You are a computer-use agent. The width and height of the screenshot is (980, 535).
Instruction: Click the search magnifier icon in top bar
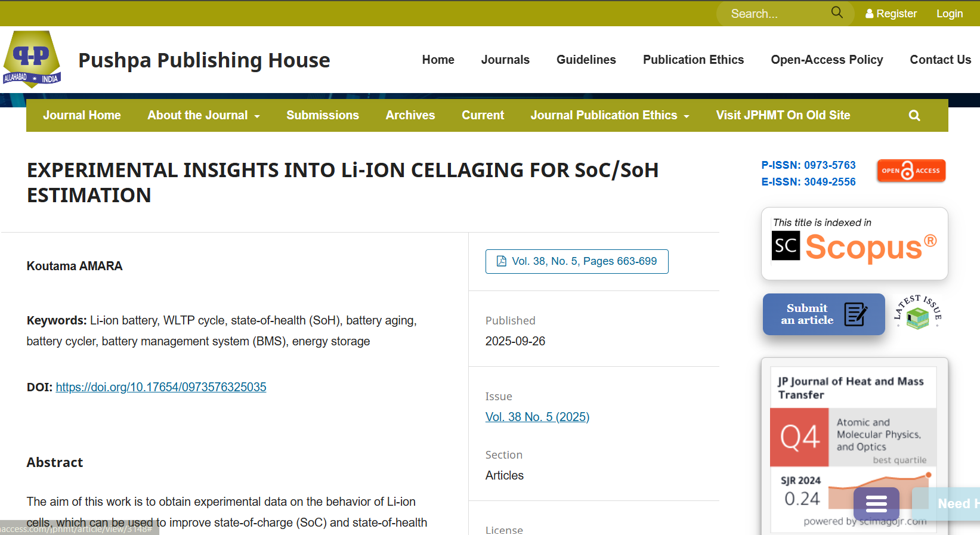(837, 13)
